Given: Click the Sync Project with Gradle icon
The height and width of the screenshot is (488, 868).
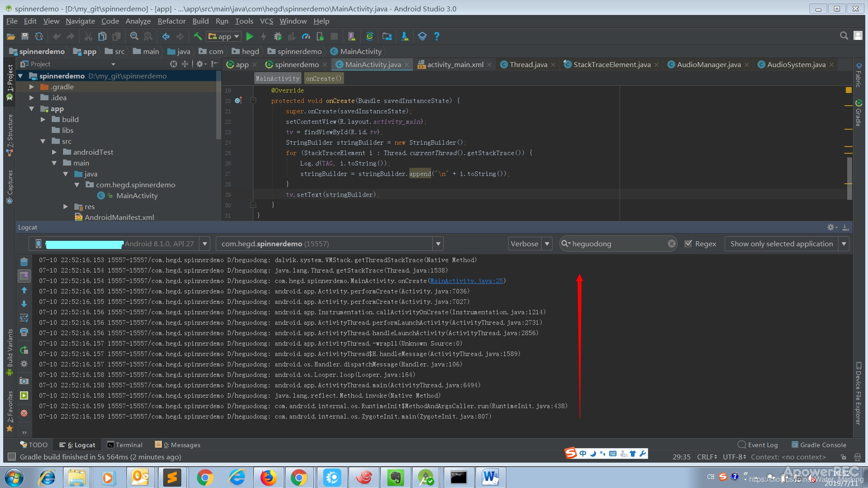Looking at the screenshot, I should click(369, 36).
